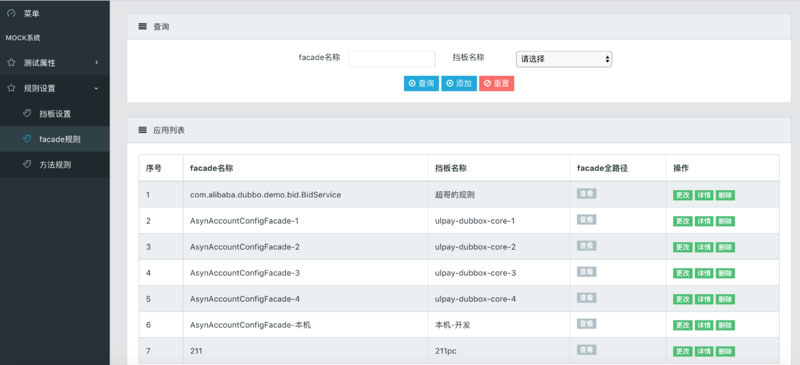
Task: Click 删除 for AsynAccountConfigFacade-3 row
Action: tap(725, 274)
